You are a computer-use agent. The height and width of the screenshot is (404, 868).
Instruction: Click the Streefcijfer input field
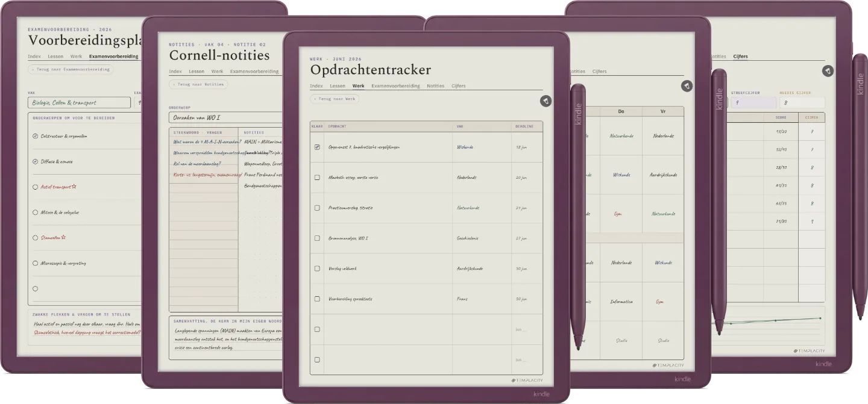click(753, 102)
